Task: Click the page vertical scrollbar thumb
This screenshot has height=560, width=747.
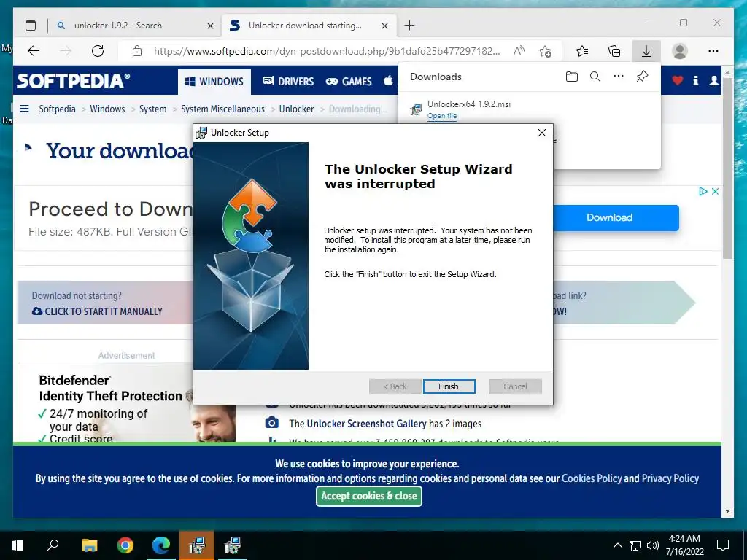Action: click(x=727, y=168)
